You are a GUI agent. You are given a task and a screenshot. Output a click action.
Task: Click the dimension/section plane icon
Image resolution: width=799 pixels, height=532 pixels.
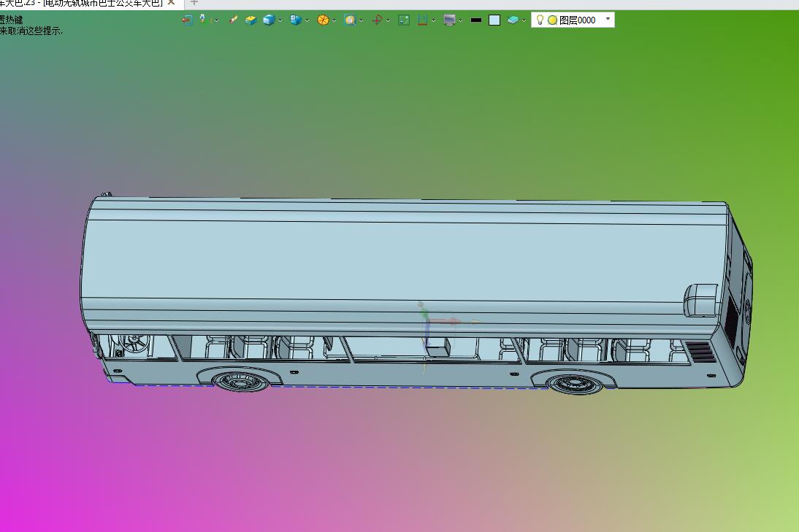point(422,20)
